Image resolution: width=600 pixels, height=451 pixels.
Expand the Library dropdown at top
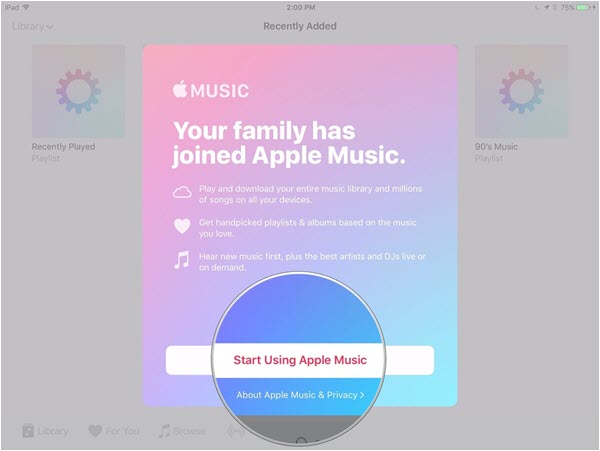point(33,26)
